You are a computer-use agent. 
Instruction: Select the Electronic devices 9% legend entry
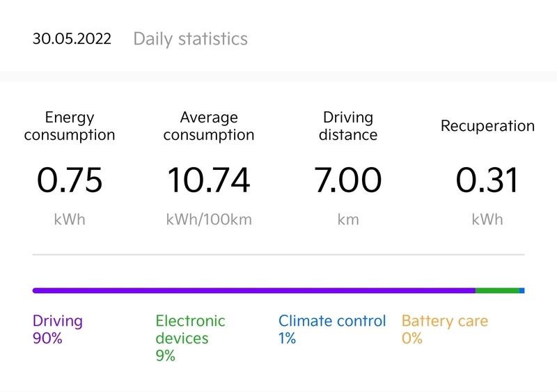(x=190, y=338)
